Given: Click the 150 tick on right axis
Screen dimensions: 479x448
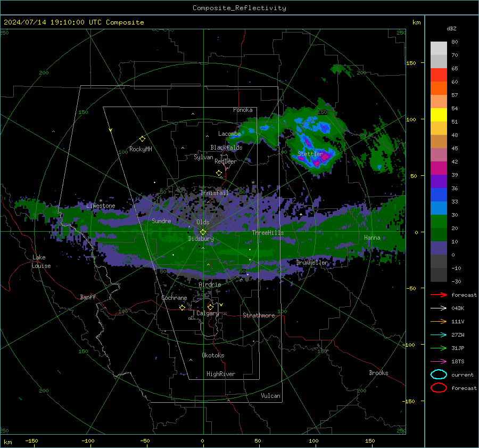Looking at the screenshot, I should [411, 63].
